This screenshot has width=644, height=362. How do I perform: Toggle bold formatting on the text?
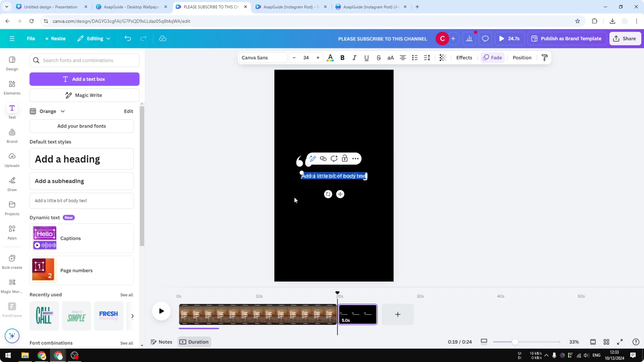[342, 58]
